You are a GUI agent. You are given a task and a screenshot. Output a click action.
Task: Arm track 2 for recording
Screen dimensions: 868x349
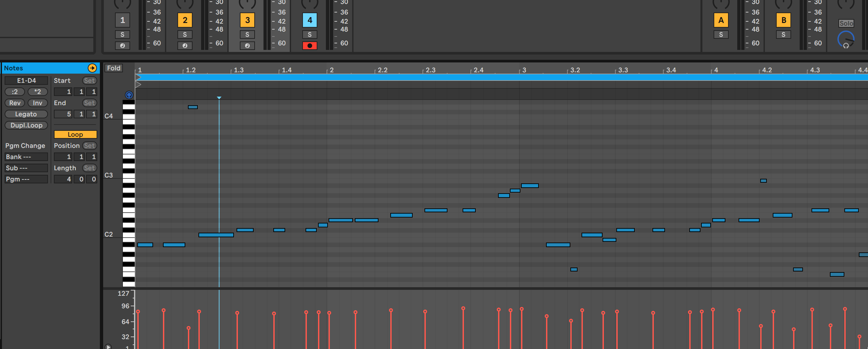click(185, 46)
